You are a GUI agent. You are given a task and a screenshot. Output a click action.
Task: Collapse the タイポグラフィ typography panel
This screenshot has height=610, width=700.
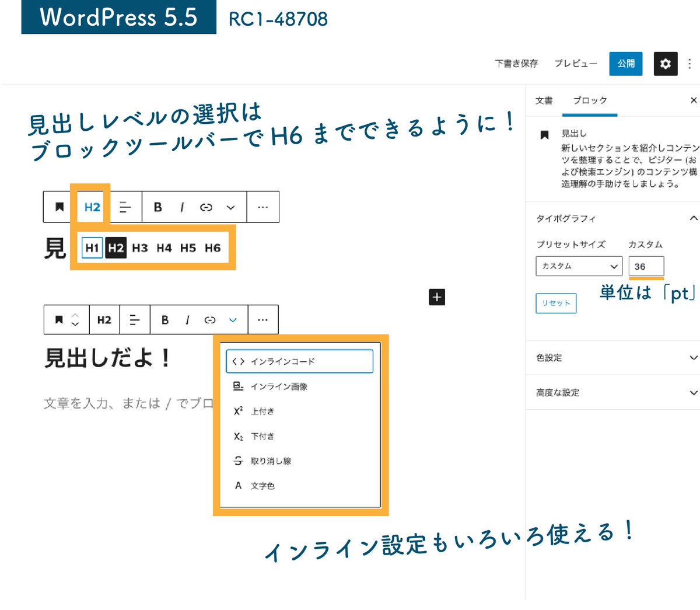click(612, 218)
